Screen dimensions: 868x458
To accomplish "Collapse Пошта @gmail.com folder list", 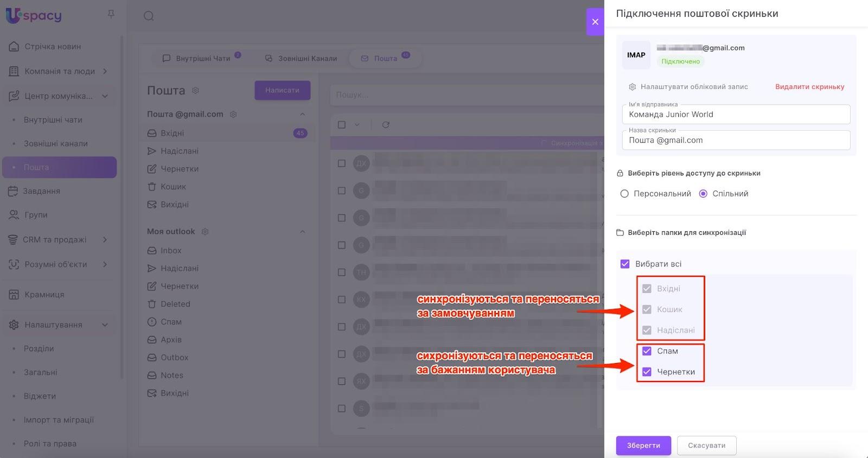I will click(x=303, y=114).
